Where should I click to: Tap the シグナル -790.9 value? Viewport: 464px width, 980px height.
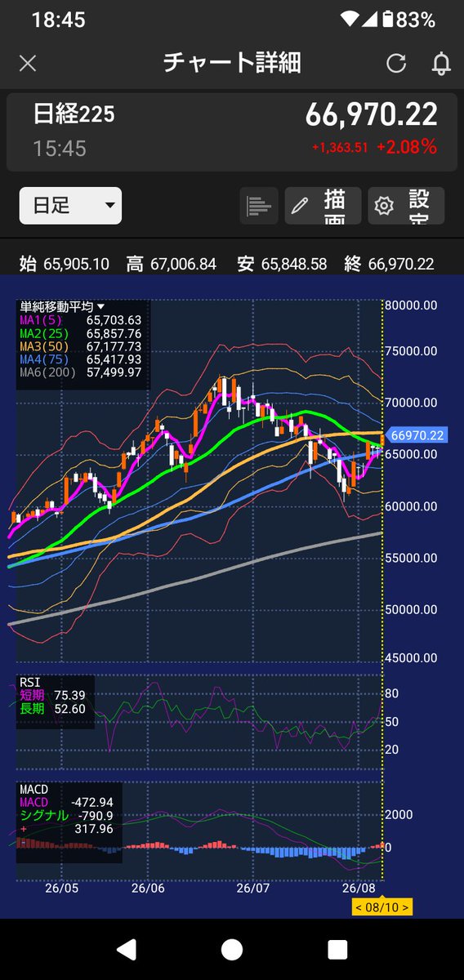click(x=96, y=816)
